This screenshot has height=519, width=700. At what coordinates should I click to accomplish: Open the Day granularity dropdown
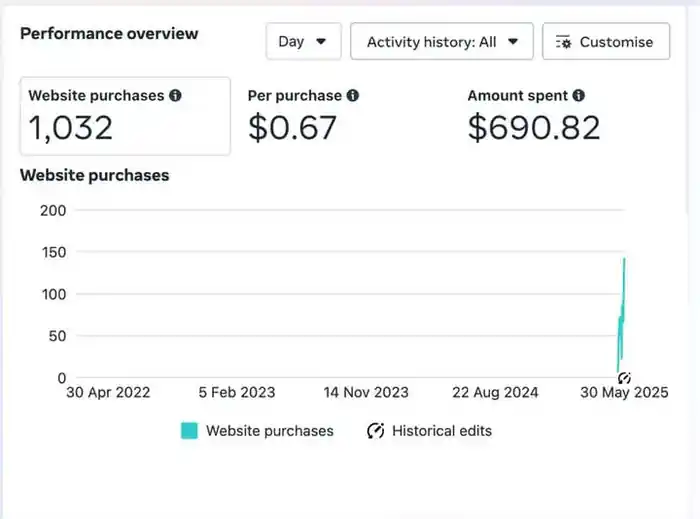(x=304, y=42)
